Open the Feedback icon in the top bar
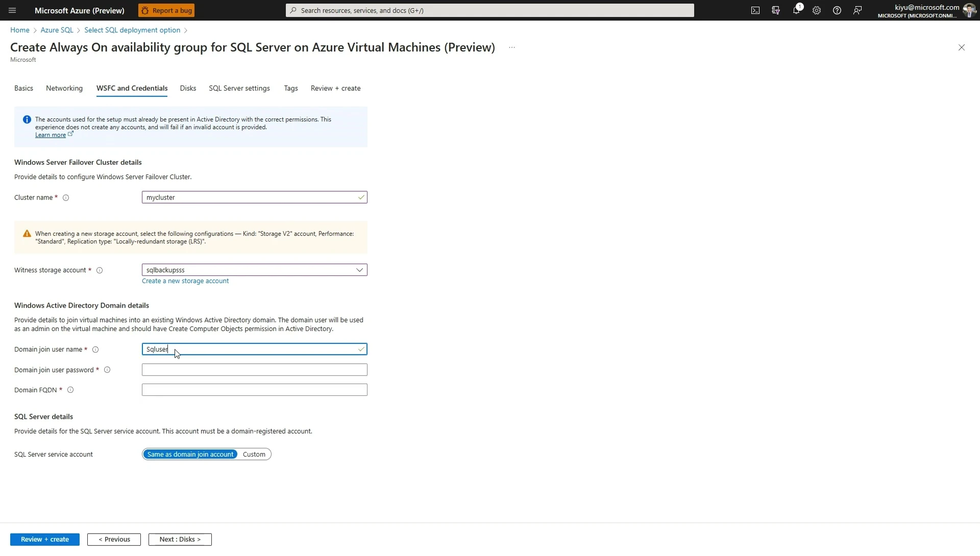 857,10
